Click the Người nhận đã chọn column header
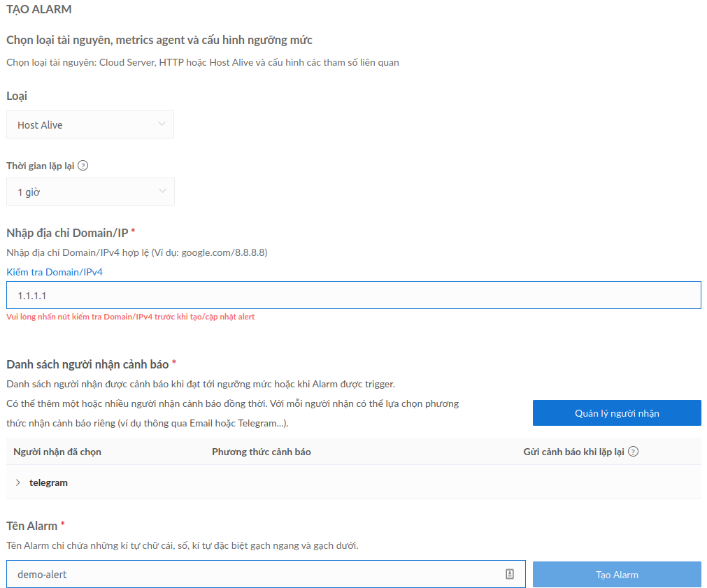The image size is (707, 588). 57,452
